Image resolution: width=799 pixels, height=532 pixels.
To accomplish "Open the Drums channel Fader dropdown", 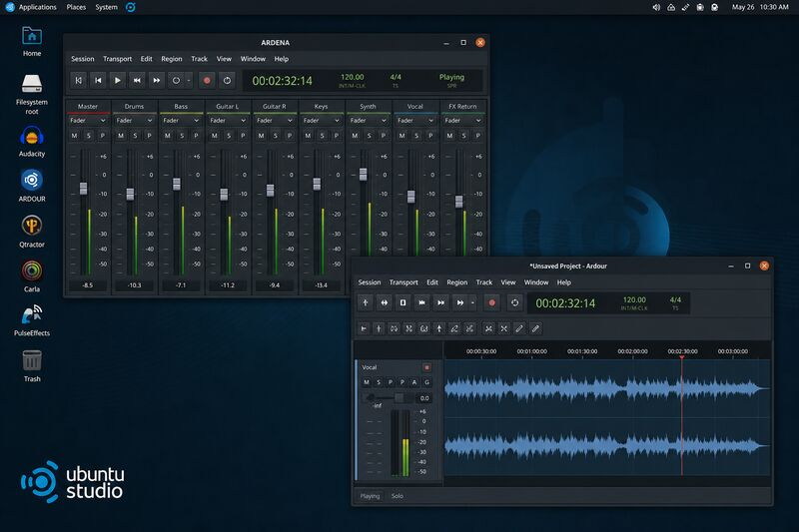I will [134, 121].
